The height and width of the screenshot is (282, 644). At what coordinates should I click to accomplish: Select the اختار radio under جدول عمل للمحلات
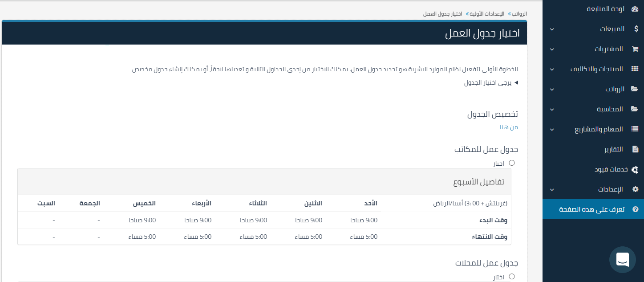pos(511,277)
